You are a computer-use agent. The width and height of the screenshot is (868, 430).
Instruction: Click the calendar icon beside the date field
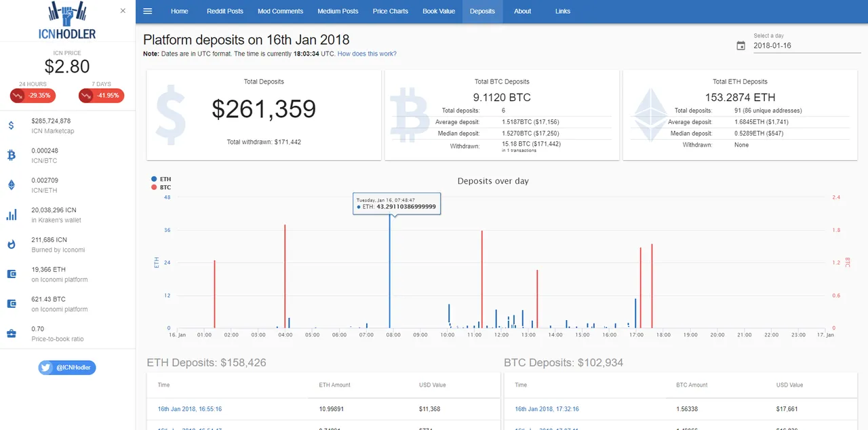pyautogui.click(x=741, y=46)
